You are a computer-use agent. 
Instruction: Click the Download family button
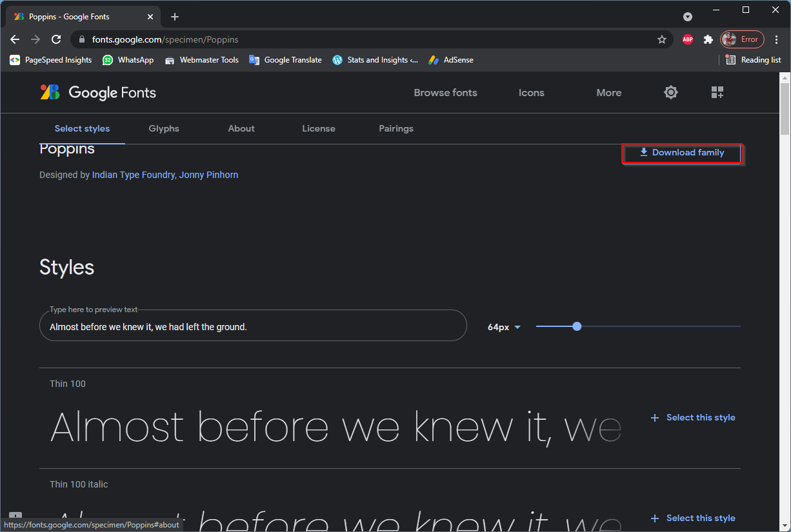click(682, 153)
